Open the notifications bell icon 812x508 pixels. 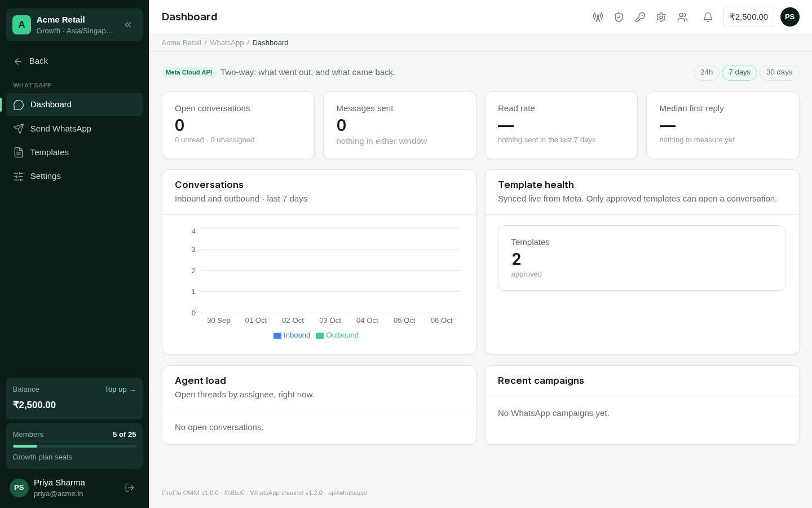click(x=708, y=17)
